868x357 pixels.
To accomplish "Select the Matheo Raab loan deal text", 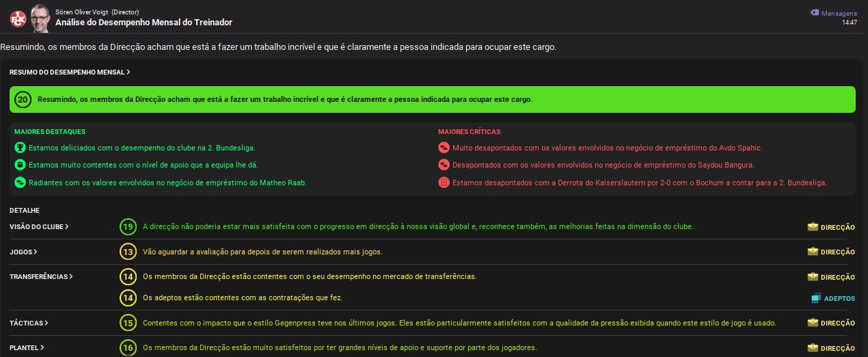I will [168, 183].
